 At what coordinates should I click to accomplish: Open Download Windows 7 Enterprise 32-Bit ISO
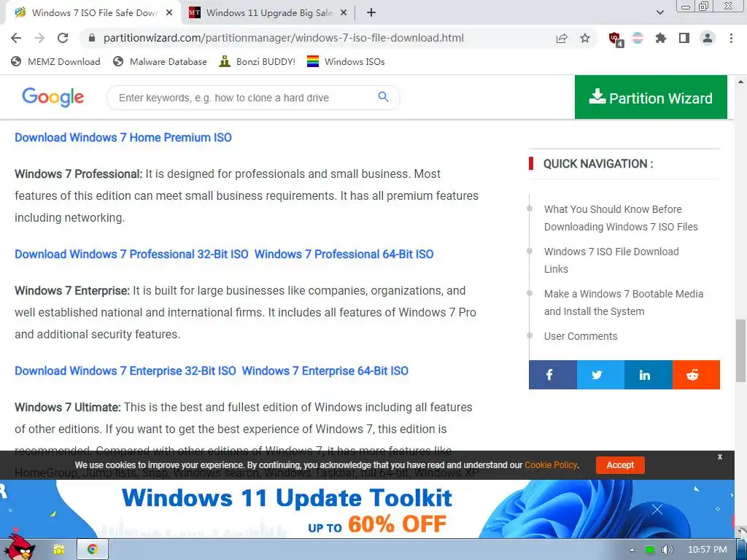click(125, 371)
